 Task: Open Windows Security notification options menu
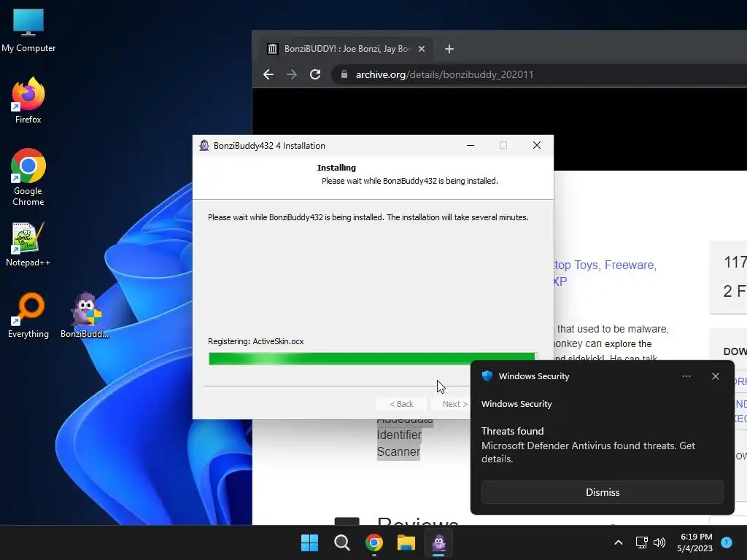tap(686, 376)
